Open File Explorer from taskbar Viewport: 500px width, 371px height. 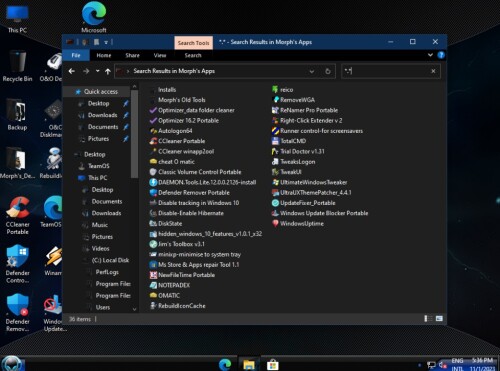(249, 364)
